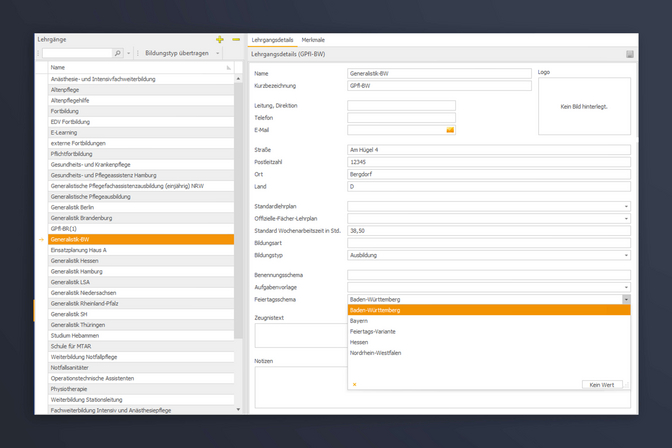Click the Logo box Kein Bild hinterlegt
The image size is (672, 448).
pos(584,106)
